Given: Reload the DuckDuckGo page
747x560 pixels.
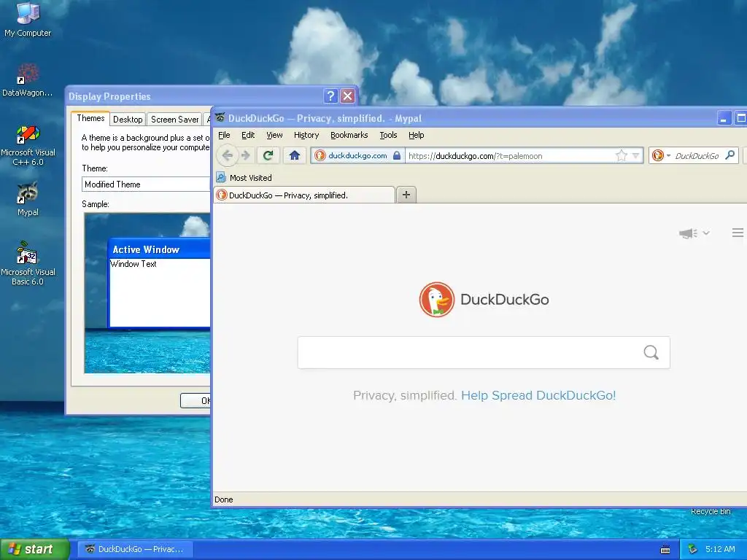Looking at the screenshot, I should [x=268, y=155].
